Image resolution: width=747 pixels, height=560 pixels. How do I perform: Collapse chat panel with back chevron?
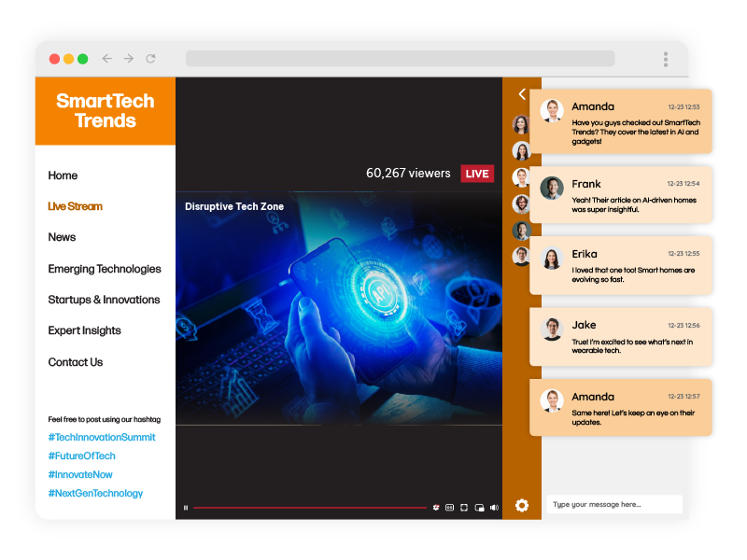(x=522, y=94)
